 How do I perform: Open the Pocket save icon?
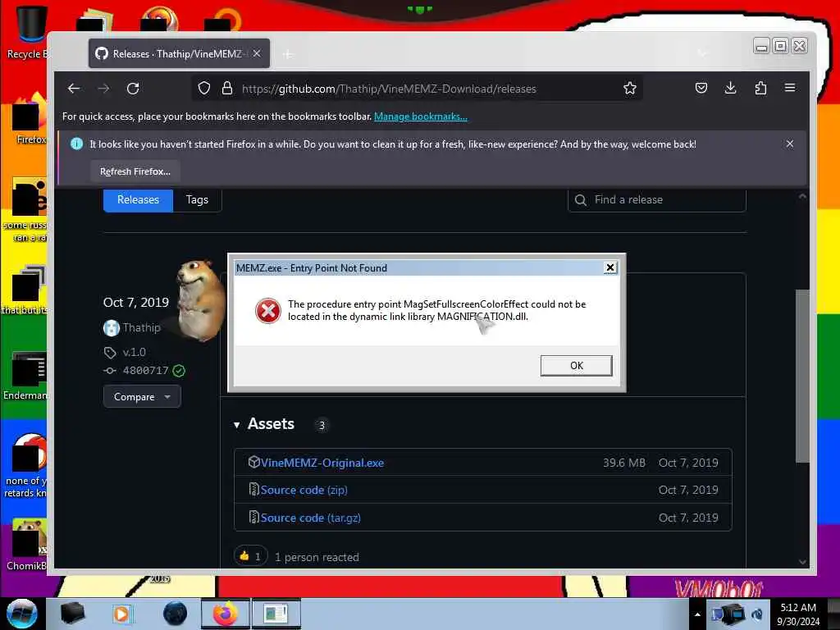click(701, 88)
